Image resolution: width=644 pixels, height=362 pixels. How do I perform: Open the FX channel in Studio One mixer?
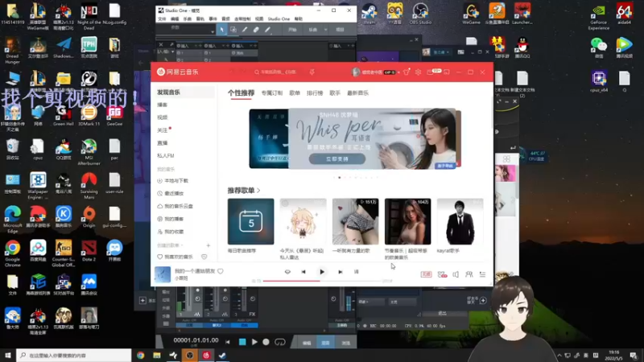252,315
